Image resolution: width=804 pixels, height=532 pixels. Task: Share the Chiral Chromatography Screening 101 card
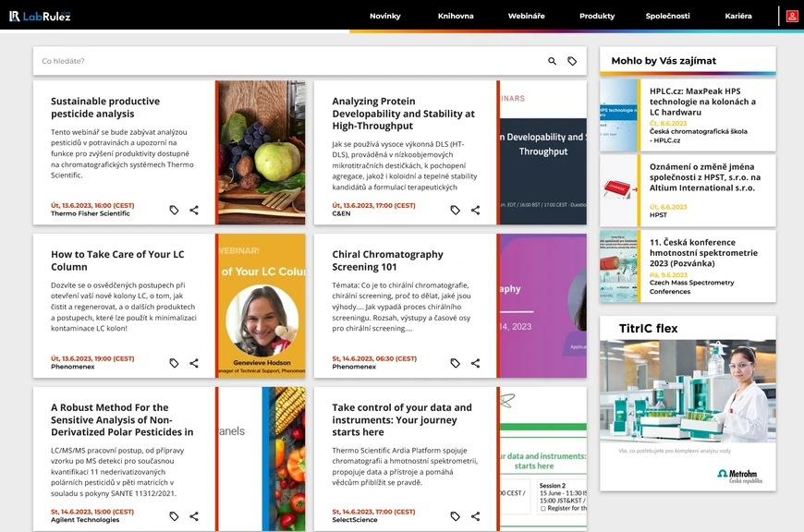pyautogui.click(x=476, y=363)
